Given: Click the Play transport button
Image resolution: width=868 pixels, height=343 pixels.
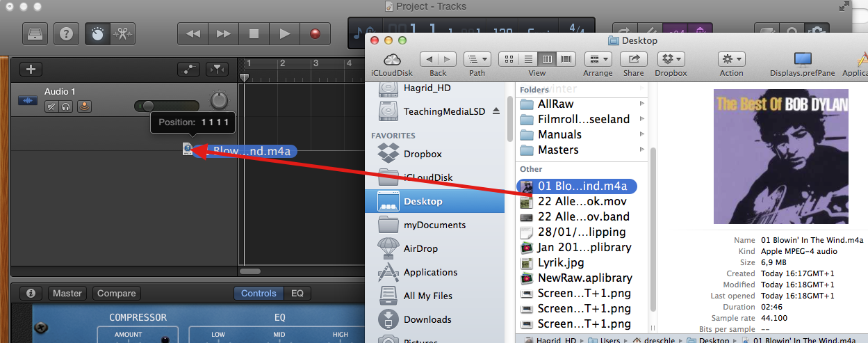Looking at the screenshot, I should click(284, 33).
